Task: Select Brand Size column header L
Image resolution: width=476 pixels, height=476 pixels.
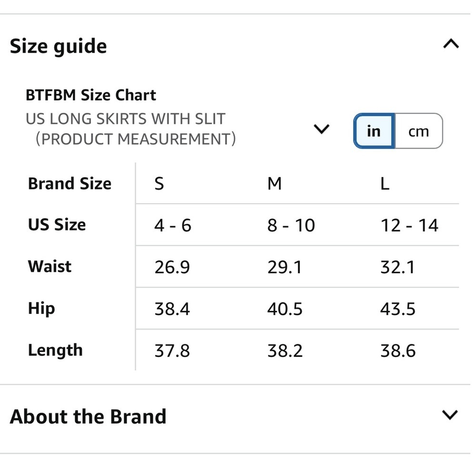Action: point(384,183)
